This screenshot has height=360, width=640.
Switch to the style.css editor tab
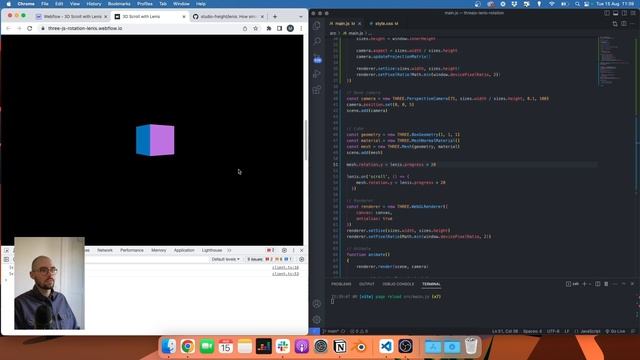point(384,24)
